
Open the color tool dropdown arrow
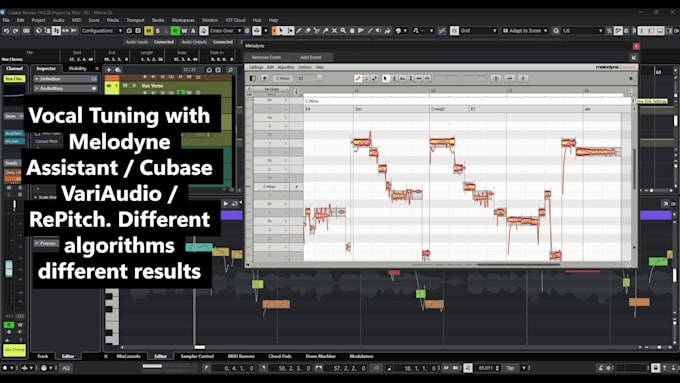(x=405, y=31)
